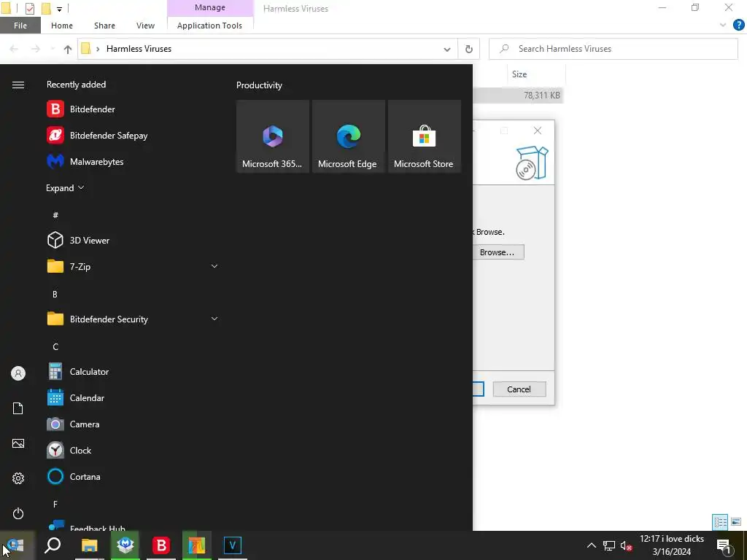Click the muted volume tray icon
The image size is (747, 560).
626,545
